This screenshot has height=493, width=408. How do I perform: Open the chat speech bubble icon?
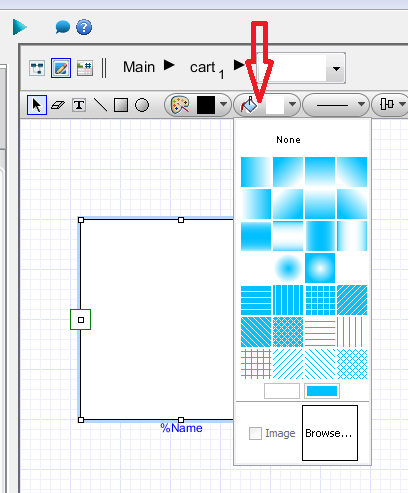tap(63, 27)
